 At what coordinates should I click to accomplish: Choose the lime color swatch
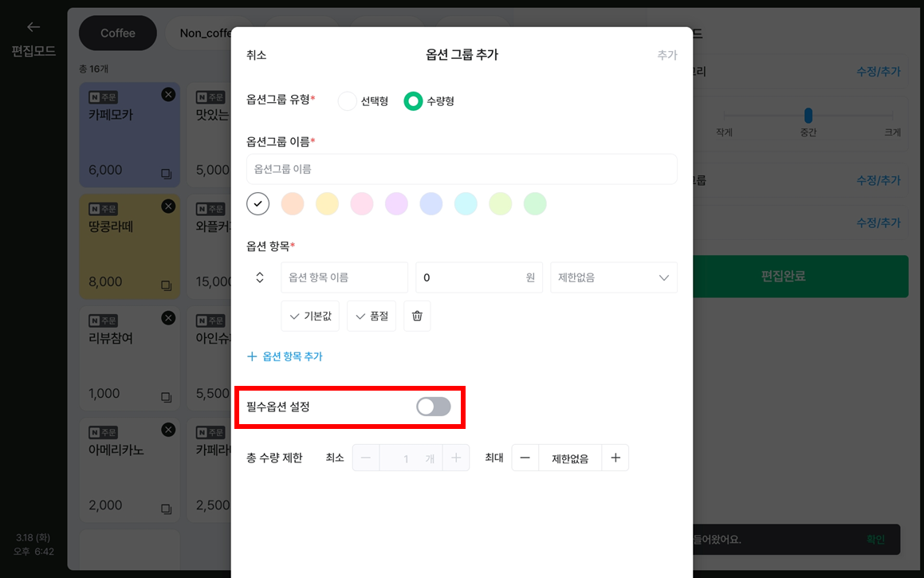[501, 204]
